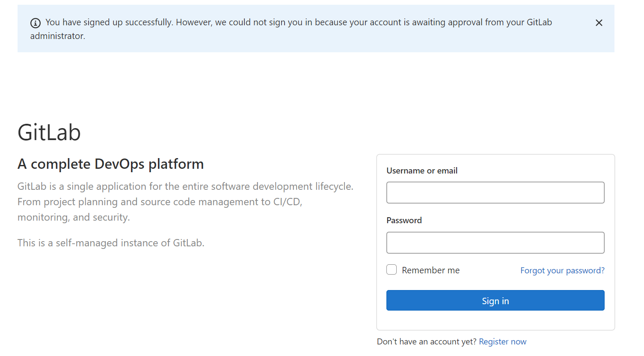Click the 'A complete DevOps platform' heading
This screenshot has height=356, width=644.
coord(110,164)
